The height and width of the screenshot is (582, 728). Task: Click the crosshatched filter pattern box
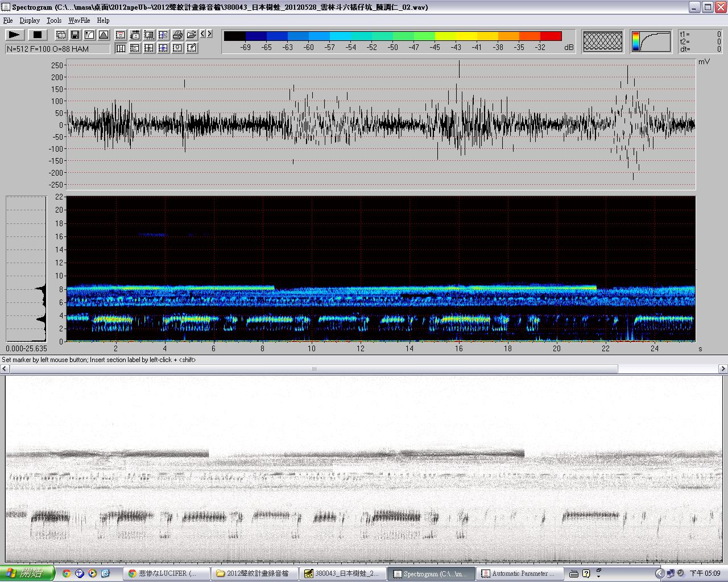coord(603,41)
